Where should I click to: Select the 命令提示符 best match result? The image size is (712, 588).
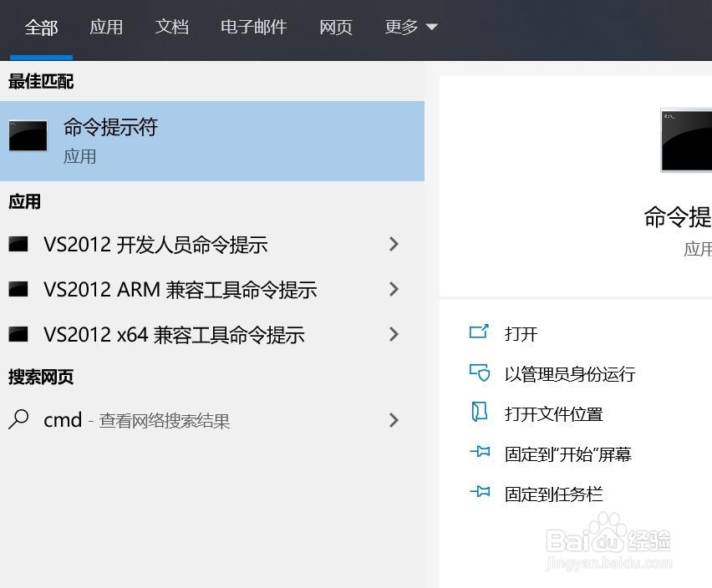212,141
